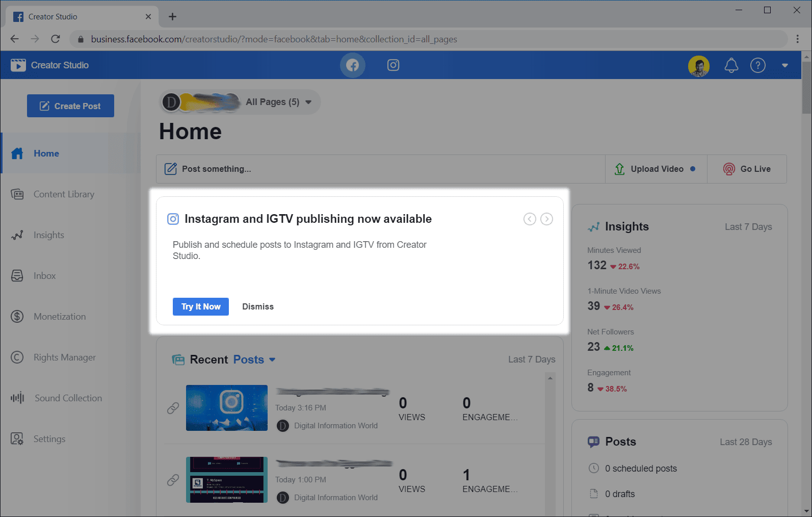Click link icon beside the 1:00 PM post

coord(173,480)
